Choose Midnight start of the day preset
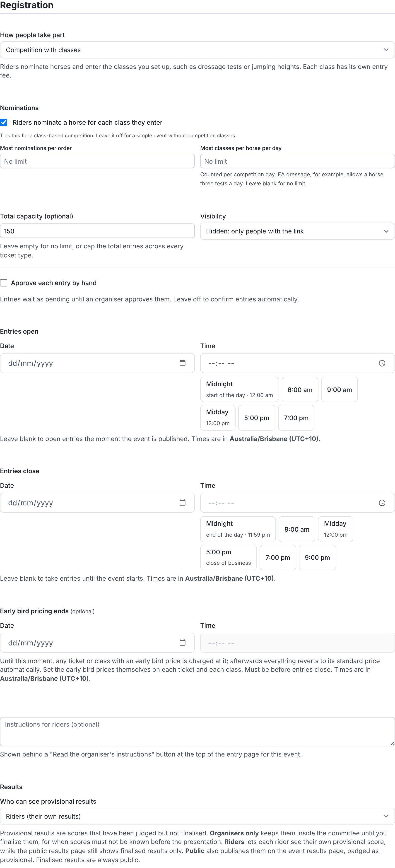The image size is (395, 868). pos(239,389)
